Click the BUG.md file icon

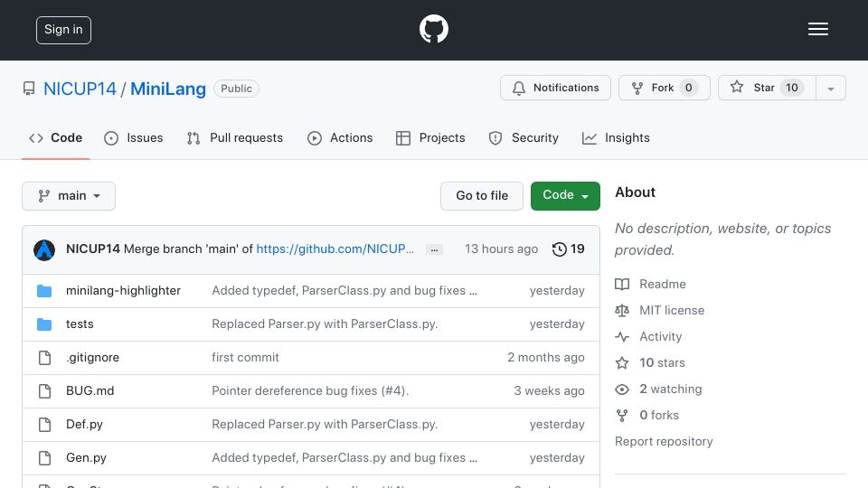pyautogui.click(x=44, y=391)
